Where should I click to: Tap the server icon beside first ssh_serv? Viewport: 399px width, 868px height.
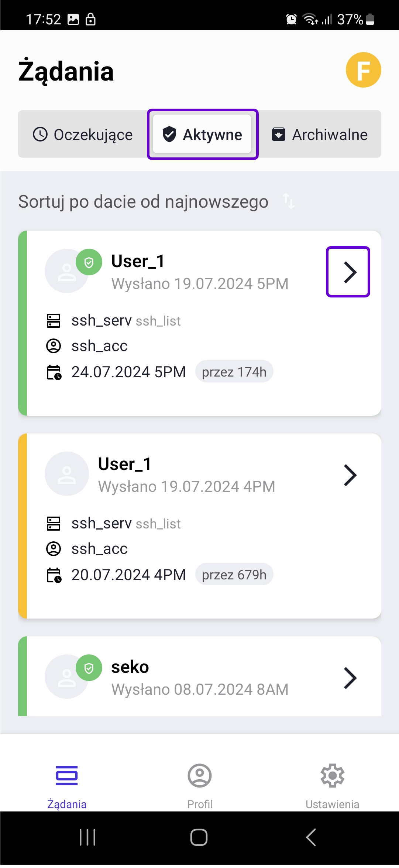[x=54, y=320]
